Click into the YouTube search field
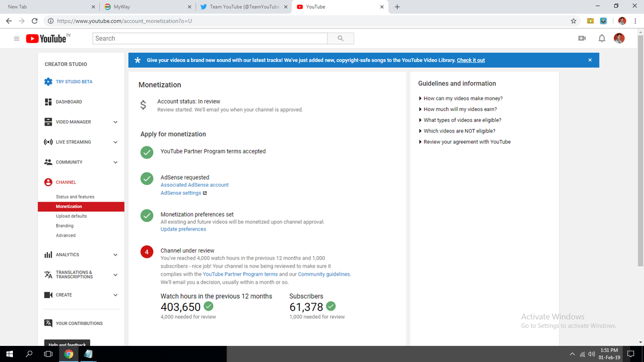 (x=210, y=39)
